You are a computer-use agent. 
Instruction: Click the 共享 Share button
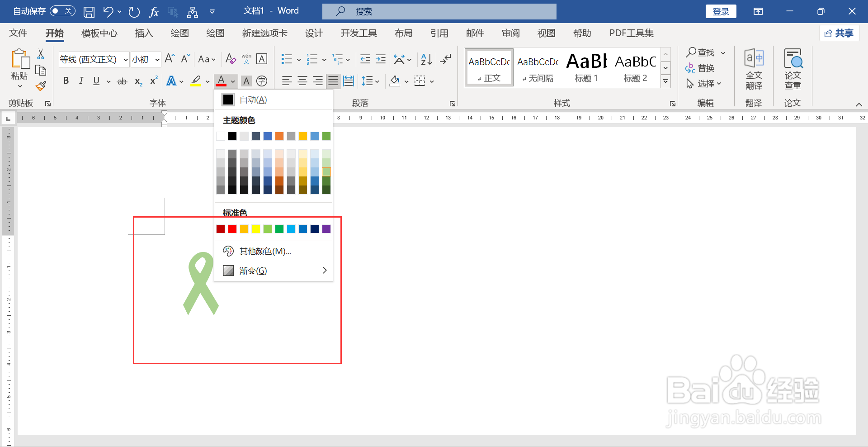click(839, 33)
